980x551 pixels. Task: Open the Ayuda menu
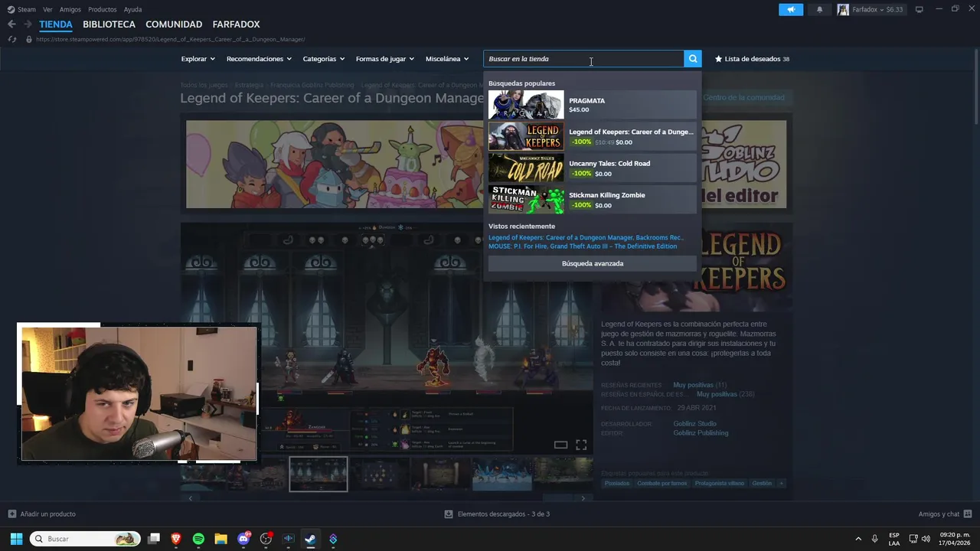pos(132,9)
